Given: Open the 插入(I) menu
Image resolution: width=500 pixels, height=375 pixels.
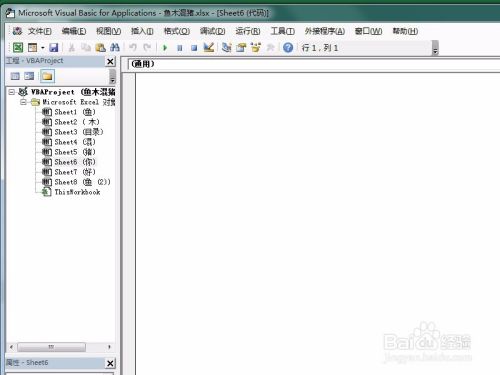Looking at the screenshot, I should (x=142, y=31).
